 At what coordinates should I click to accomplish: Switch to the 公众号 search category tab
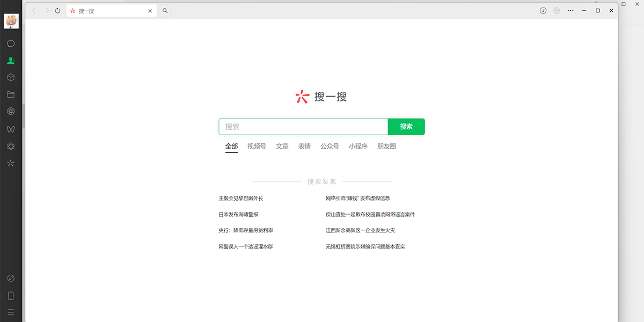click(330, 146)
